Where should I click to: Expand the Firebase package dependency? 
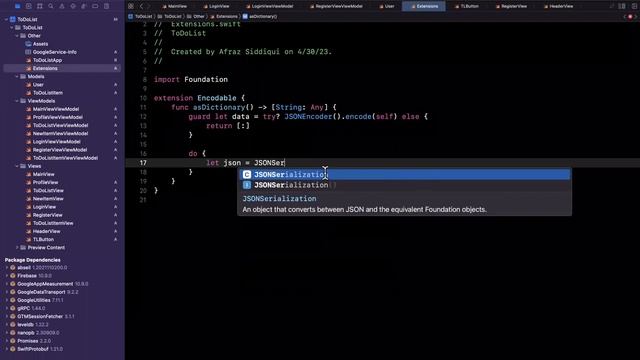(x=7, y=276)
